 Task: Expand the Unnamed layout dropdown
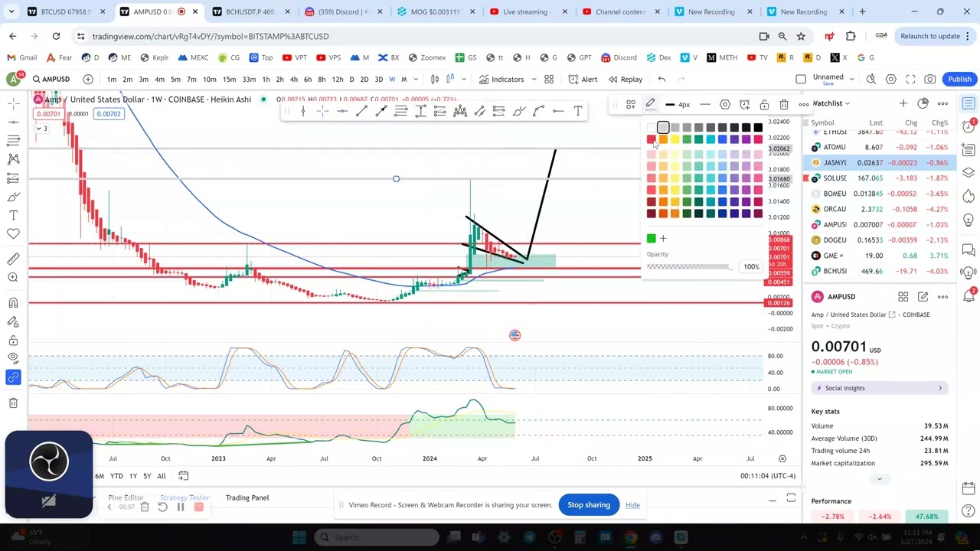(851, 80)
